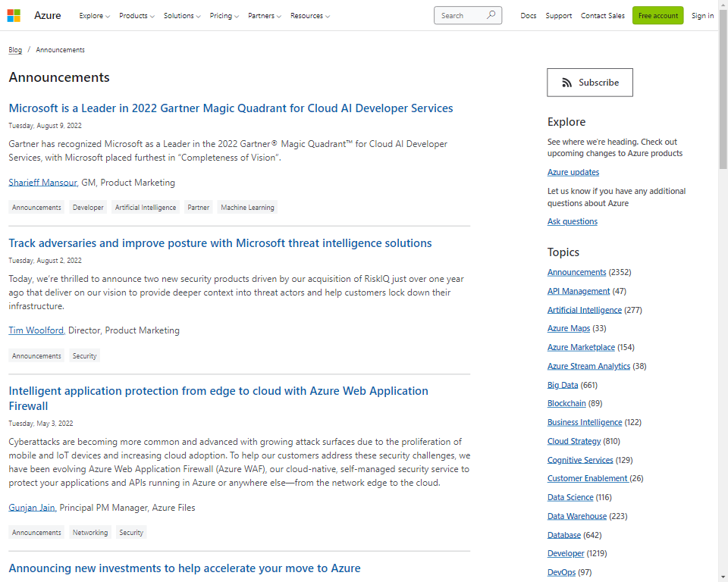Click the RSS Subscribe button
The height and width of the screenshot is (582, 728).
tap(590, 83)
